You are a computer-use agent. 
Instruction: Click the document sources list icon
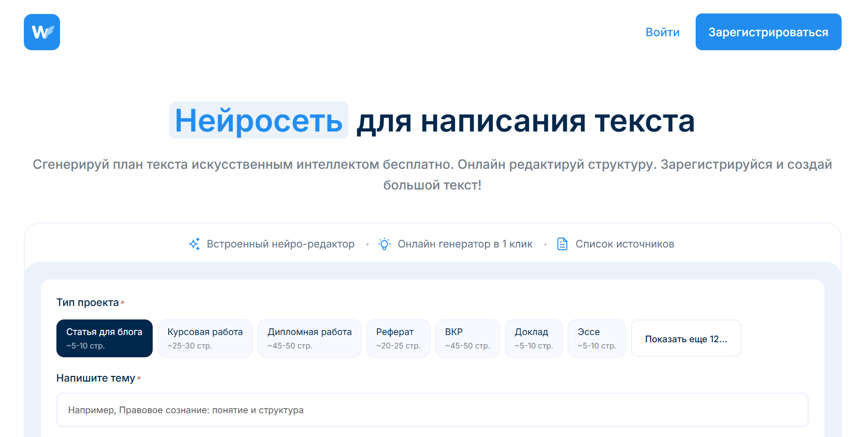[562, 244]
